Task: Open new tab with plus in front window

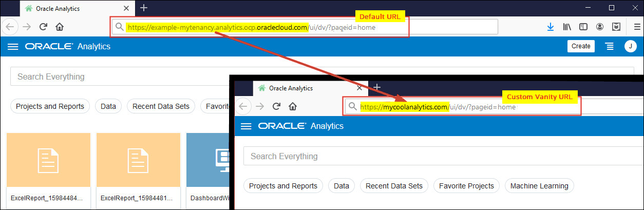Action: (376, 87)
